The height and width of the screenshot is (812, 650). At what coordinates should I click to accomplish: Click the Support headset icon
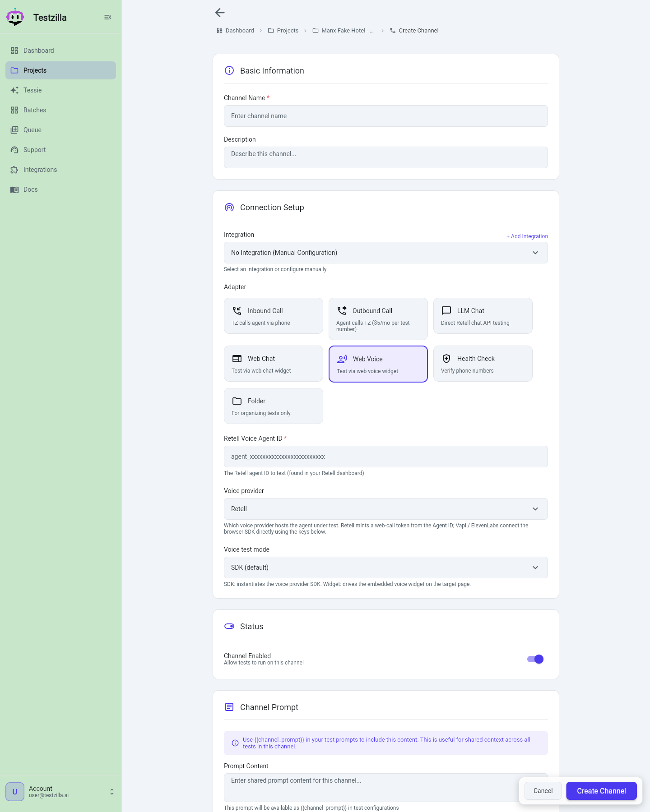click(14, 150)
